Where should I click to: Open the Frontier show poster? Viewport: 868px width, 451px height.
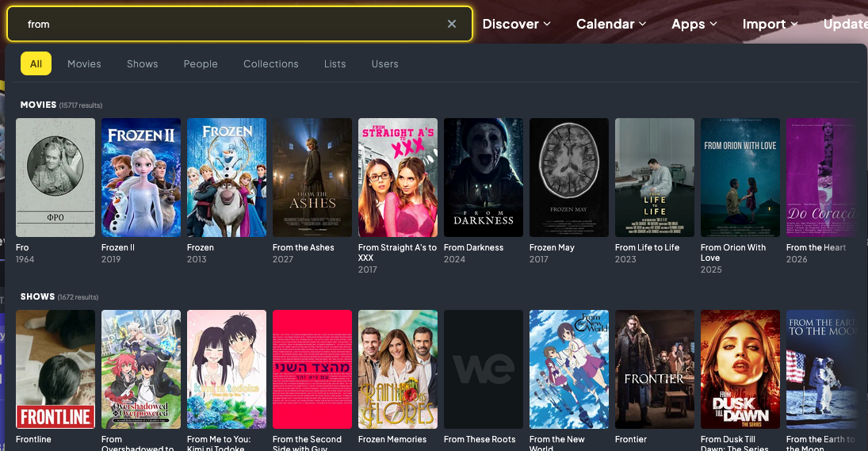click(655, 369)
